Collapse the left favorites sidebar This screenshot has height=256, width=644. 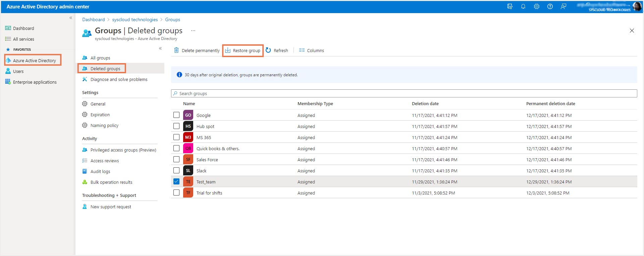pyautogui.click(x=71, y=18)
